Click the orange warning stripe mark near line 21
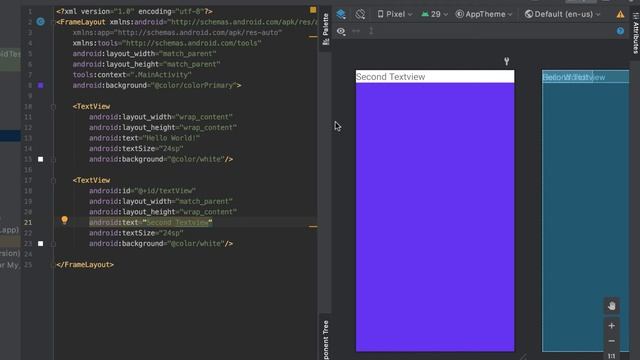Viewport: 640px width, 360px height. pos(313,227)
